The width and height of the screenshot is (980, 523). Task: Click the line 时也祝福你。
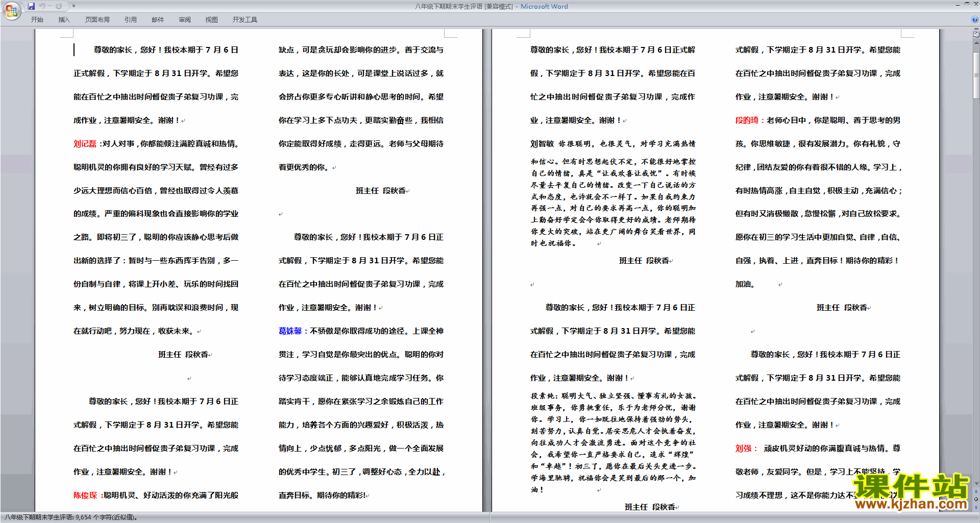[x=554, y=243]
